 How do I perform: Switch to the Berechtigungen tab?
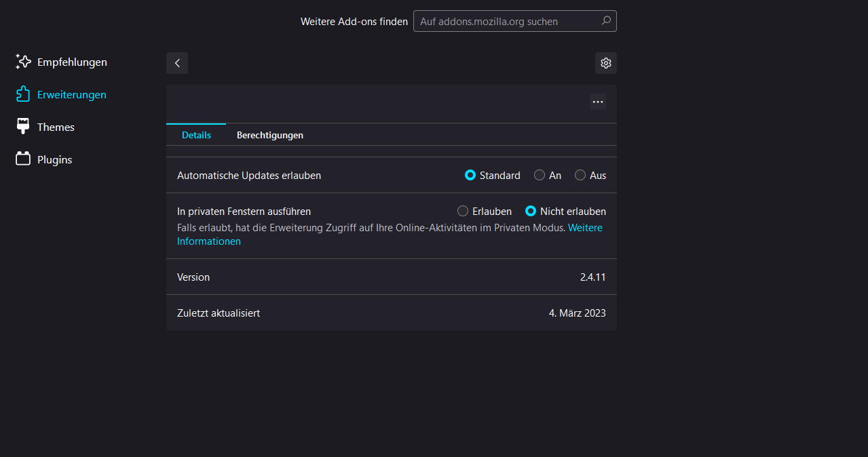coord(269,135)
